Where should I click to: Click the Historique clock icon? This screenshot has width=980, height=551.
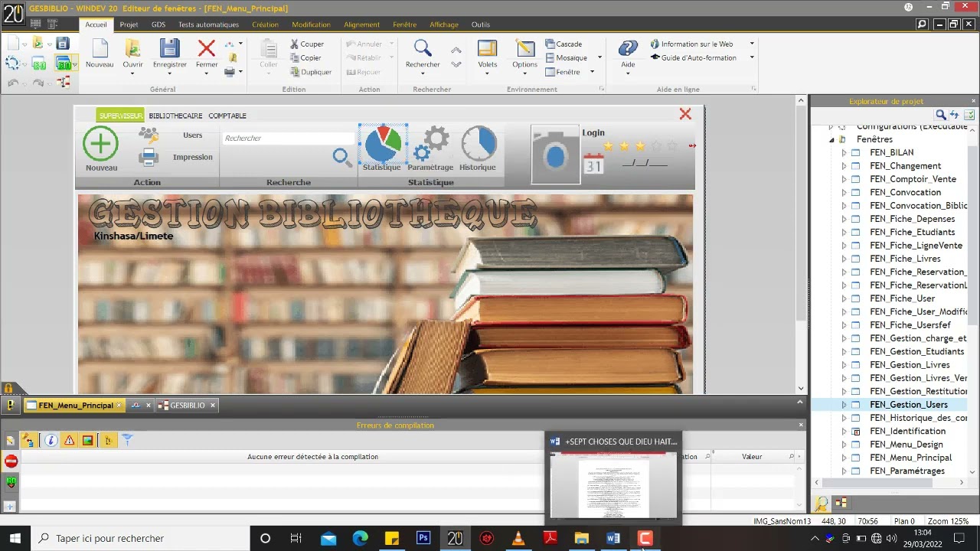pyautogui.click(x=479, y=144)
